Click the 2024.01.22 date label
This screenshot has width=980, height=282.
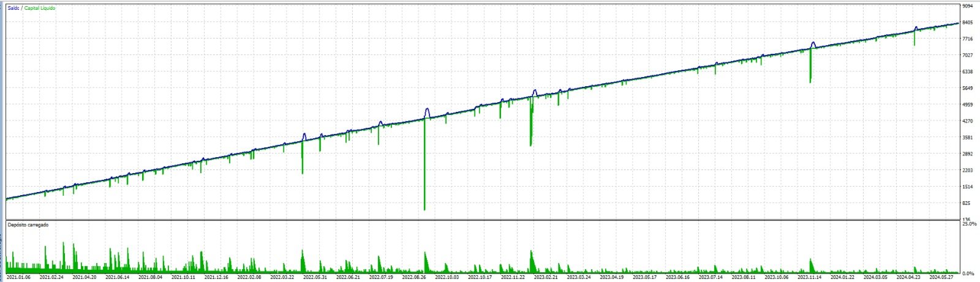843,277
